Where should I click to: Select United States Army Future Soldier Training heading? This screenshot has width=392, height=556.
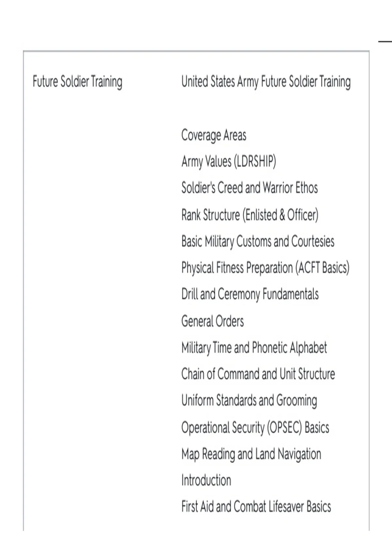266,82
